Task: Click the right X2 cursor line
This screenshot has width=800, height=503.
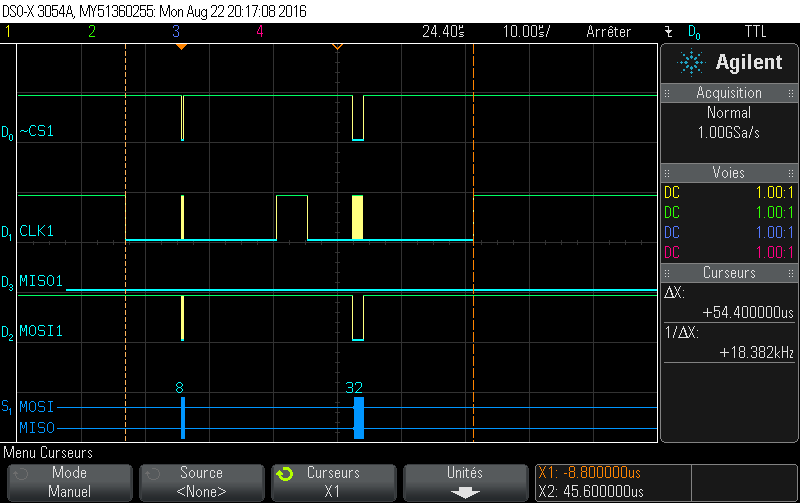Action: coord(473,242)
